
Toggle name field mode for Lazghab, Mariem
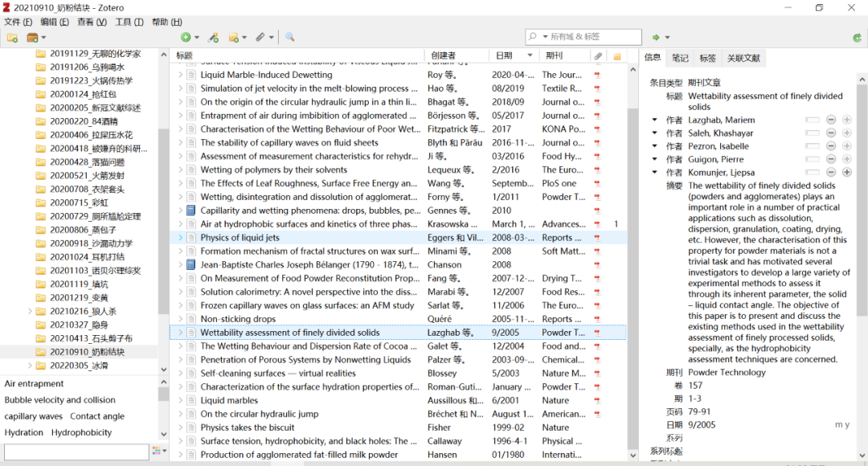(x=813, y=120)
